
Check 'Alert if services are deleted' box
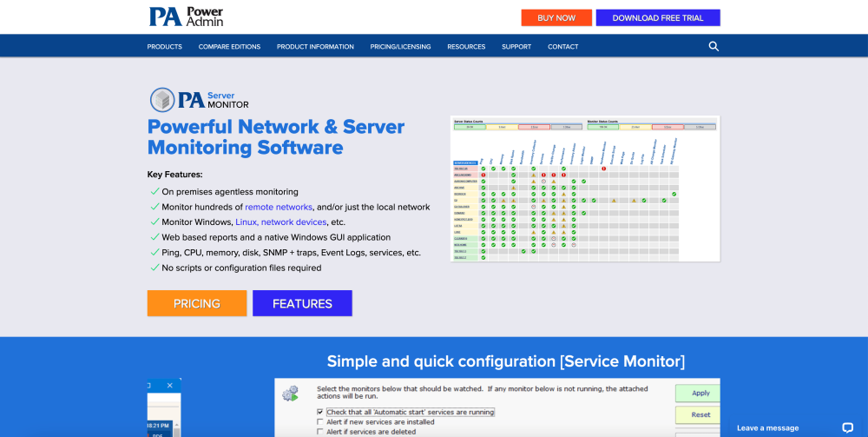pos(320,432)
